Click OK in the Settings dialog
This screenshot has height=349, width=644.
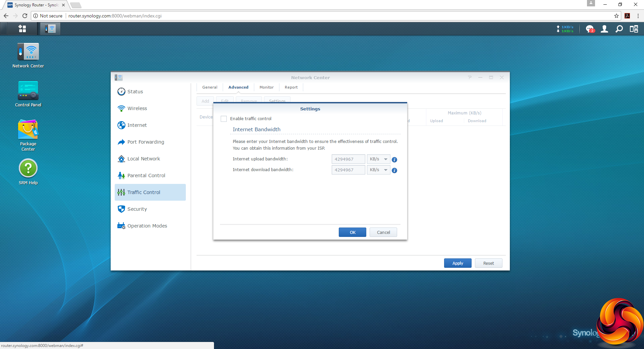click(353, 232)
